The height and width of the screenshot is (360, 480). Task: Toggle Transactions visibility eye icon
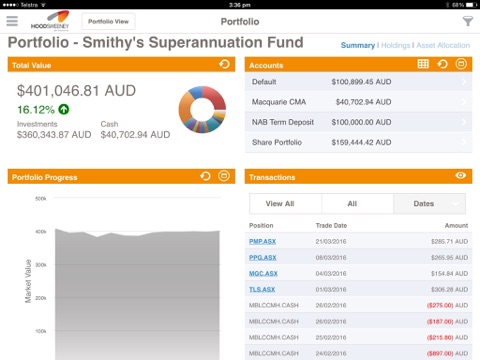click(461, 175)
